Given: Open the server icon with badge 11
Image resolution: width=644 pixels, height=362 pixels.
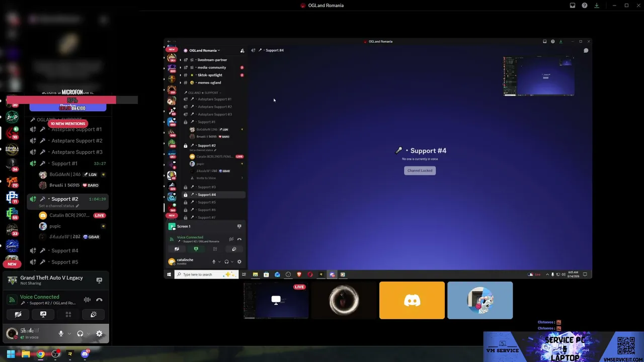Looking at the screenshot, I should (x=12, y=198).
